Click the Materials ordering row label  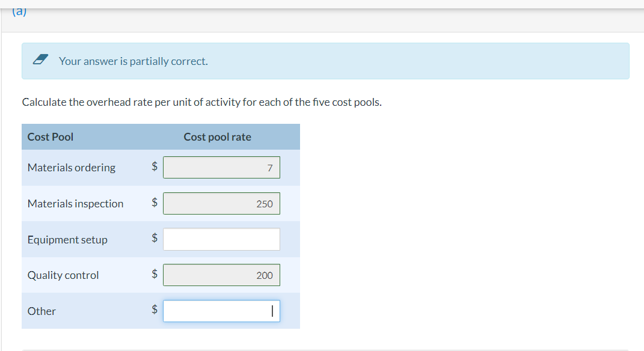tap(70, 168)
